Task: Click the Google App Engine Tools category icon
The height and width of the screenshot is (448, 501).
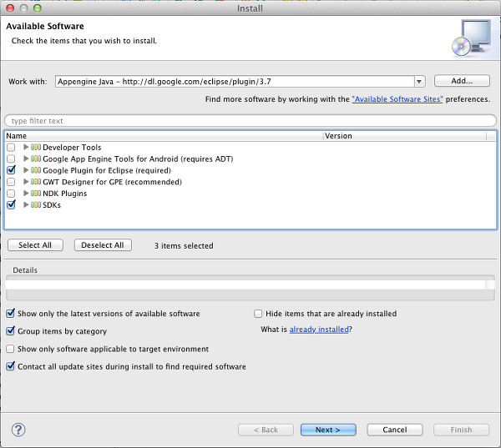Action: point(36,159)
